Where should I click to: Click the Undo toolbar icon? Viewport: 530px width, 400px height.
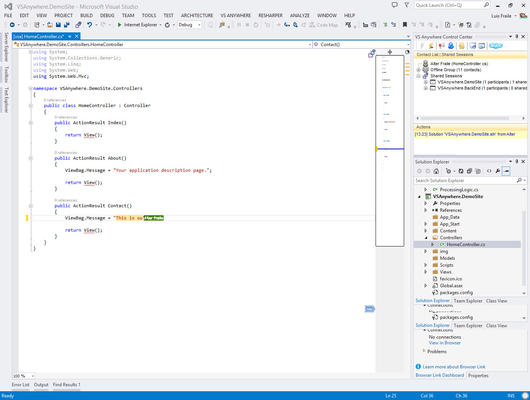(89, 25)
